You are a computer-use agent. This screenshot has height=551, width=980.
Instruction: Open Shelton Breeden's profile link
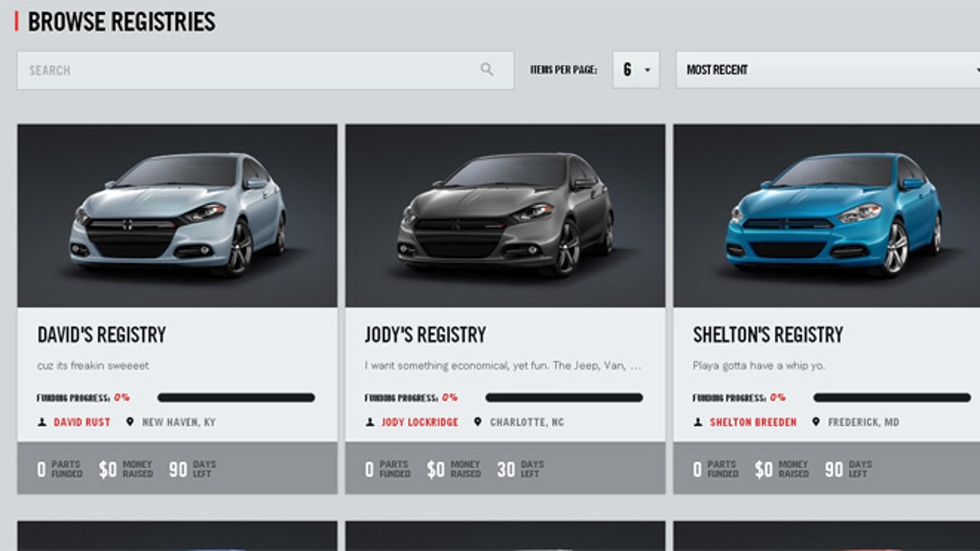coord(753,423)
